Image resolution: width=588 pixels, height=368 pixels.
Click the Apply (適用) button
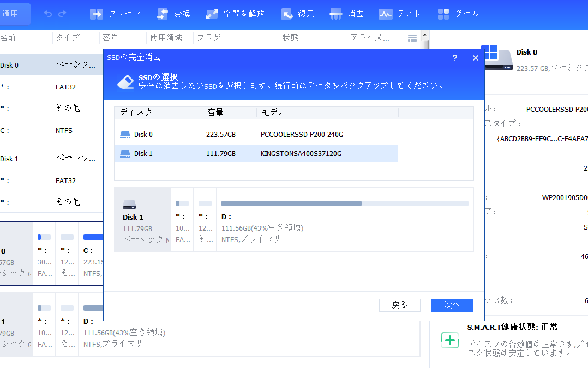11,14
